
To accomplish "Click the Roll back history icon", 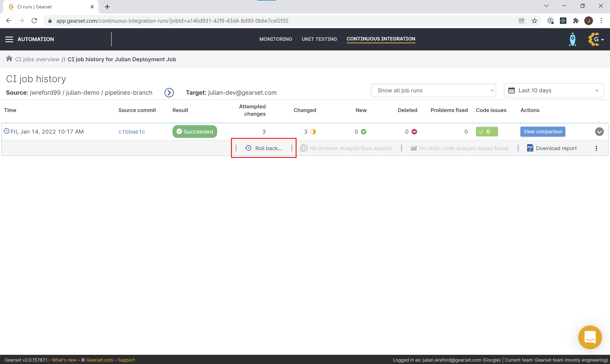I will (x=248, y=148).
